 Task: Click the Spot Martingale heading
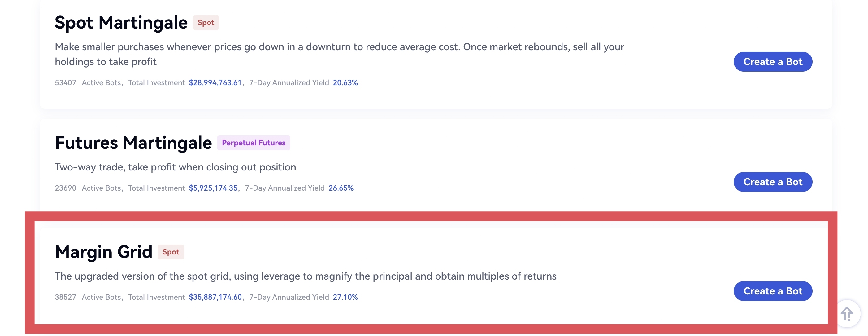[x=121, y=23]
